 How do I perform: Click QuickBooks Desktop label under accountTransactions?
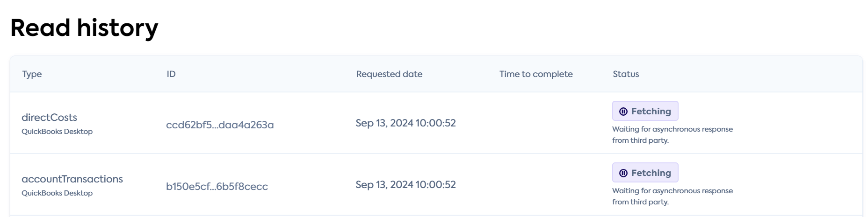pyautogui.click(x=57, y=193)
